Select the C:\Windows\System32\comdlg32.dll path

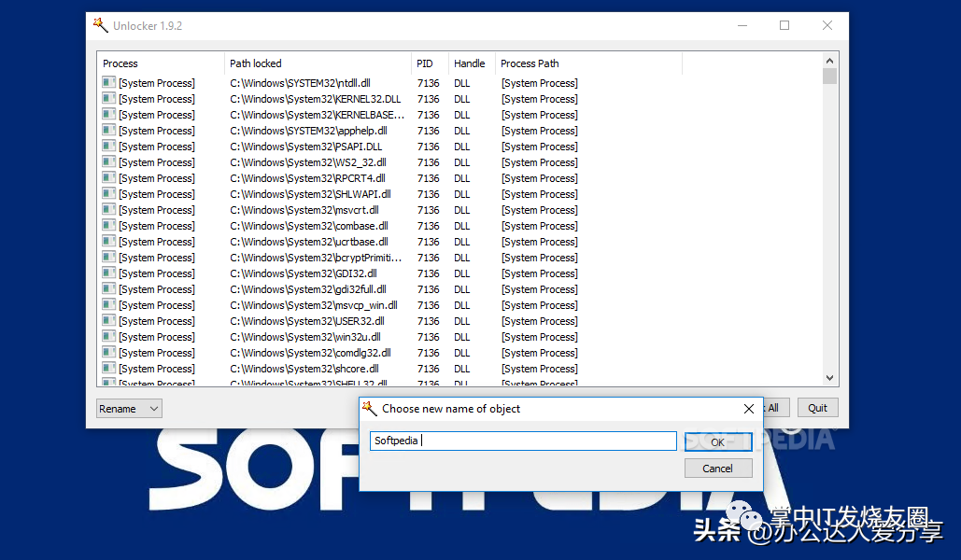coord(311,353)
